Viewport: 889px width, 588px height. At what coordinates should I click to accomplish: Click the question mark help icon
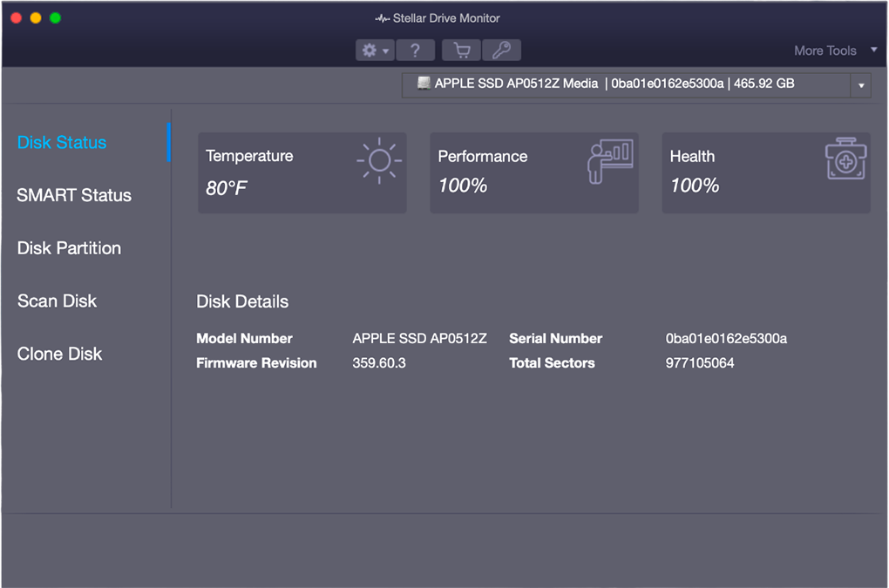415,51
